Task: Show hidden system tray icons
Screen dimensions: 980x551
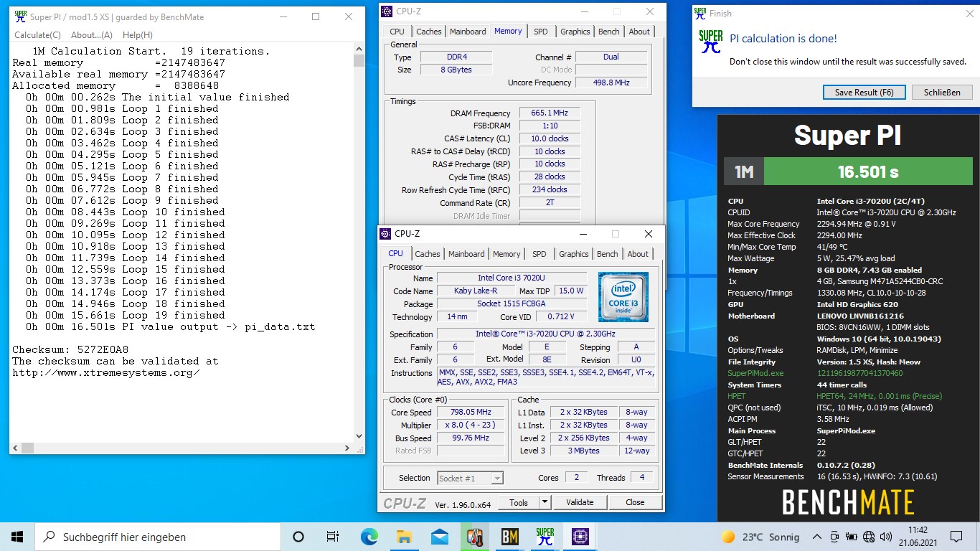Action: click(x=816, y=537)
